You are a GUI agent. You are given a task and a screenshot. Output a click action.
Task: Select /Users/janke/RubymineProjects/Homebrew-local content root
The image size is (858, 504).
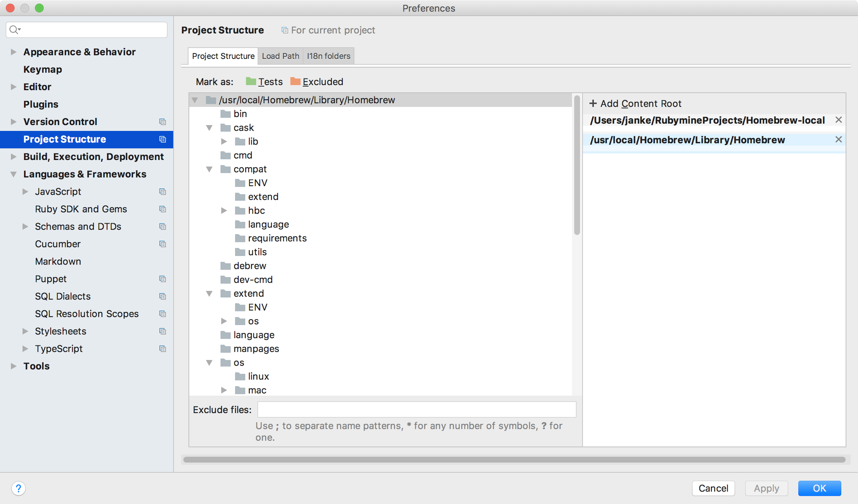[707, 120]
